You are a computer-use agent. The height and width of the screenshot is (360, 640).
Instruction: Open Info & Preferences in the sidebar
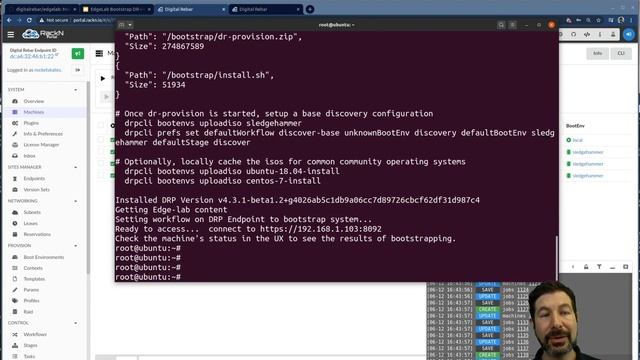(43, 134)
